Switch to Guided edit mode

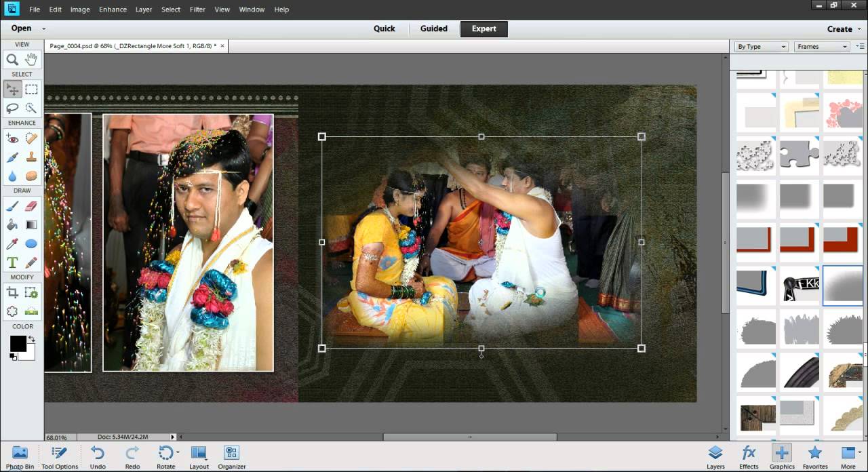(x=434, y=28)
